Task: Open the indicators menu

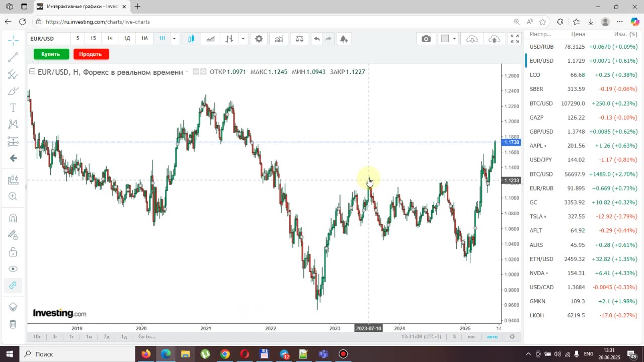Action: [x=279, y=39]
